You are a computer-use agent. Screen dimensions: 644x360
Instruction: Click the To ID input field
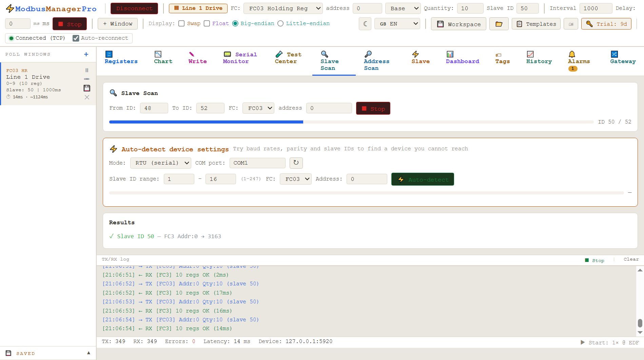coord(210,108)
